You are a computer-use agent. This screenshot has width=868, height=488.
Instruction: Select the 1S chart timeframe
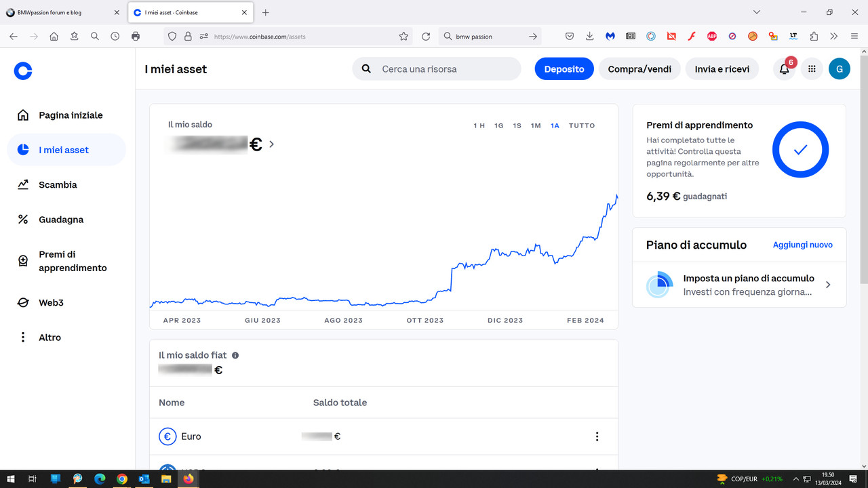(517, 125)
